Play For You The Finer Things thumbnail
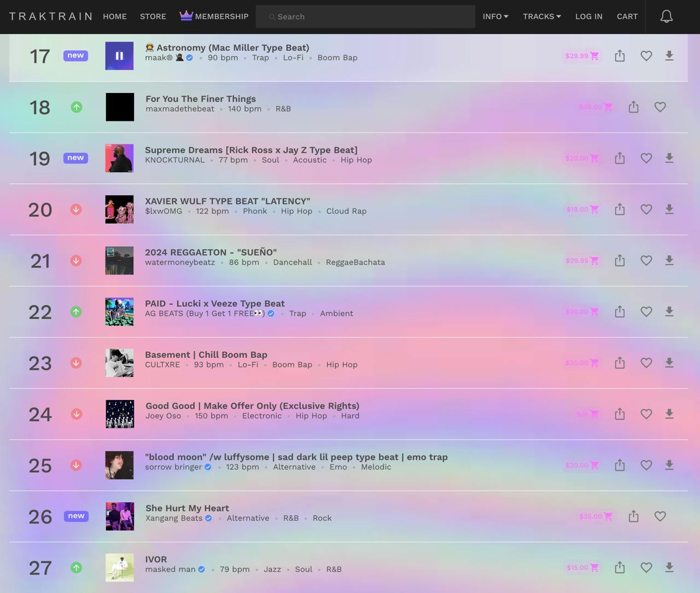 [119, 107]
